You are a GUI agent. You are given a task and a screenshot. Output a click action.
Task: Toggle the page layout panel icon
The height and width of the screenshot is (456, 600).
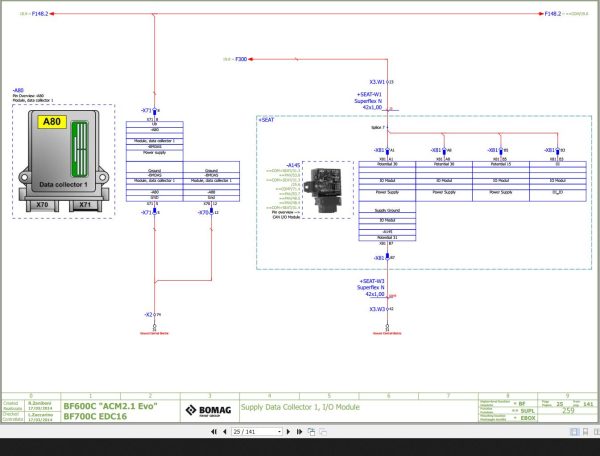574,432
